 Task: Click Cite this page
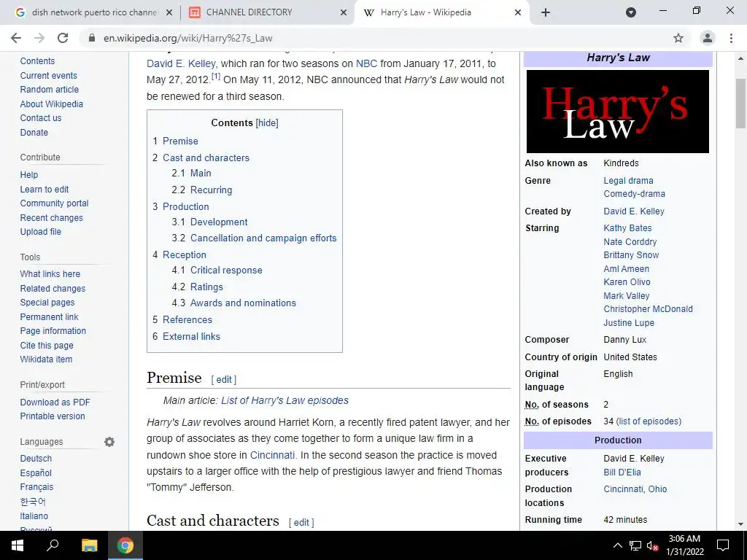tap(47, 345)
